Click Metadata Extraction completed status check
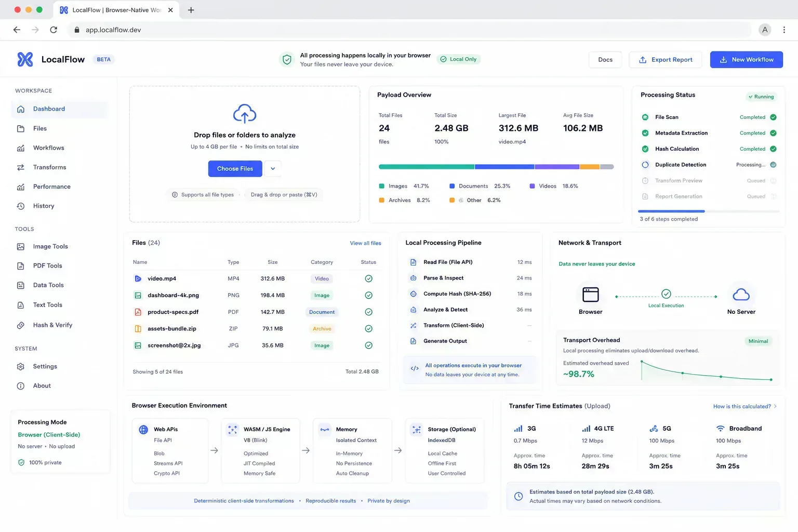Viewport: 798px width, 532px height. (773, 133)
